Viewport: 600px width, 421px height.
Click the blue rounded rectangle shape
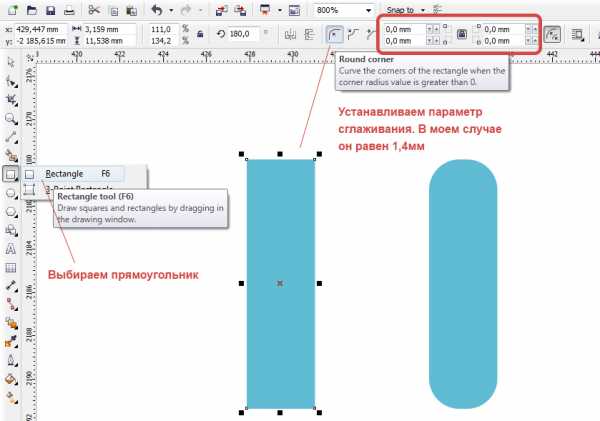click(463, 284)
